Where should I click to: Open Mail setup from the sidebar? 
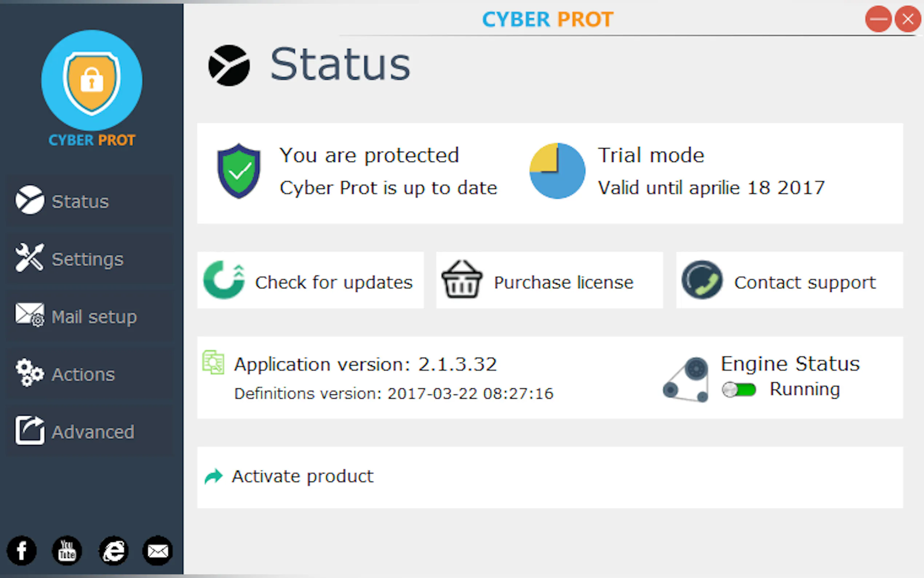pyautogui.click(x=93, y=317)
